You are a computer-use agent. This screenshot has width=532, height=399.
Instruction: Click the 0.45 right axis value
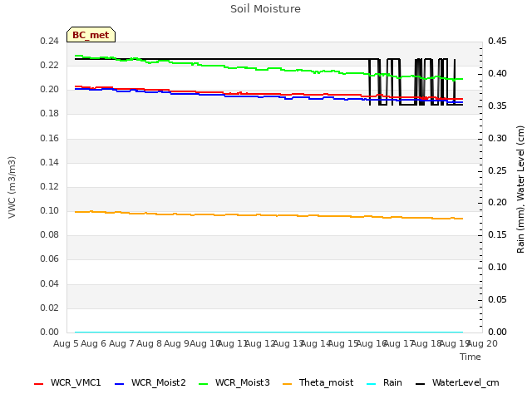[x=497, y=41]
